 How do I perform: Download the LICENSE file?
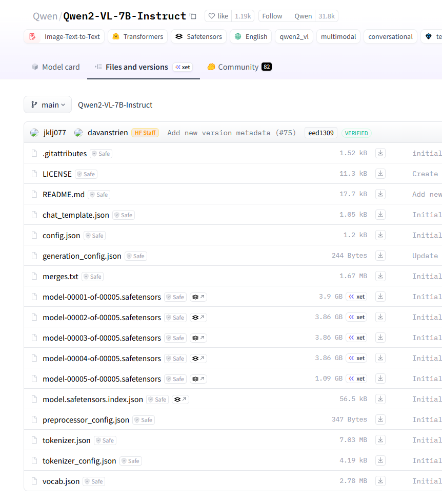pyautogui.click(x=380, y=174)
